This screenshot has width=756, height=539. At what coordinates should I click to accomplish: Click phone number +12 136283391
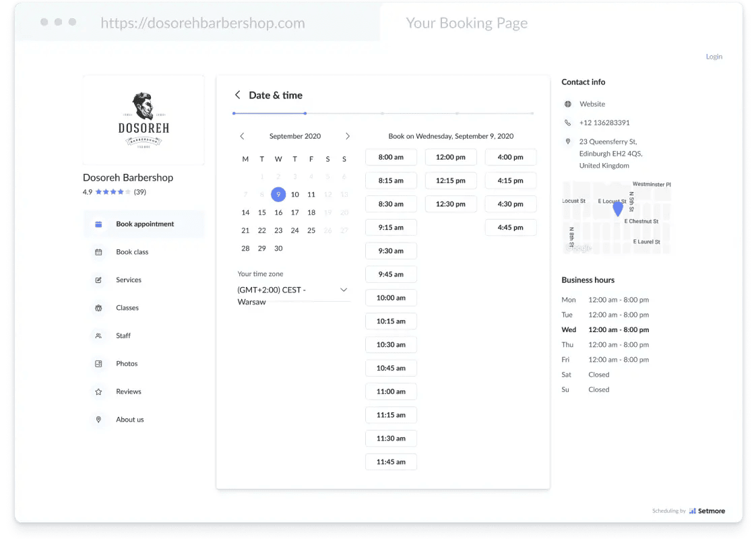click(x=604, y=123)
